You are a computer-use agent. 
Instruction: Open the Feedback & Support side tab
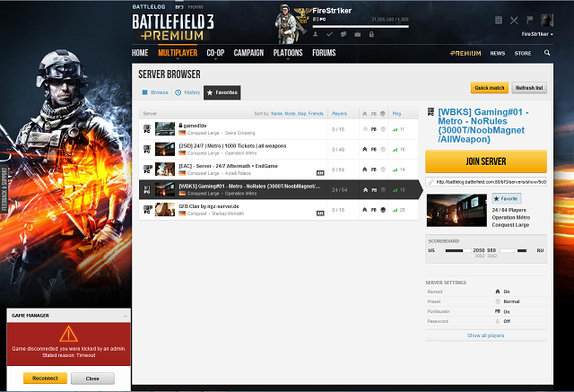pyautogui.click(x=4, y=189)
